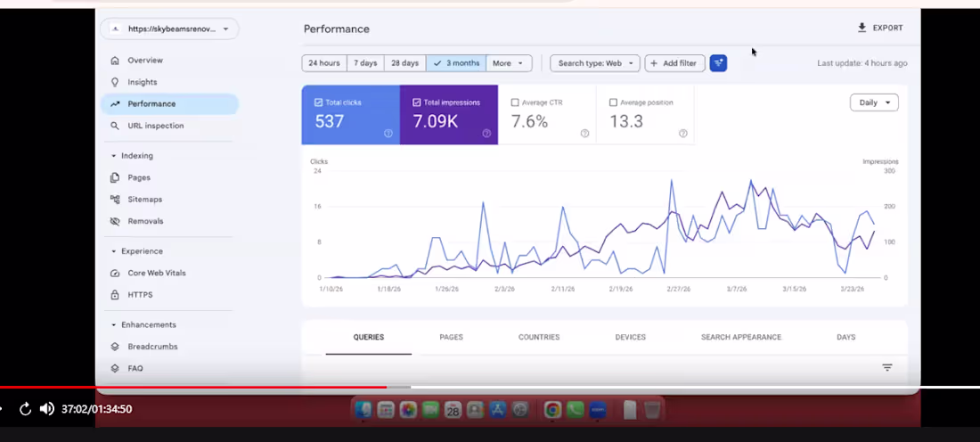980x442 pixels.
Task: Collapse the Indexing sidebar section
Action: (132, 156)
